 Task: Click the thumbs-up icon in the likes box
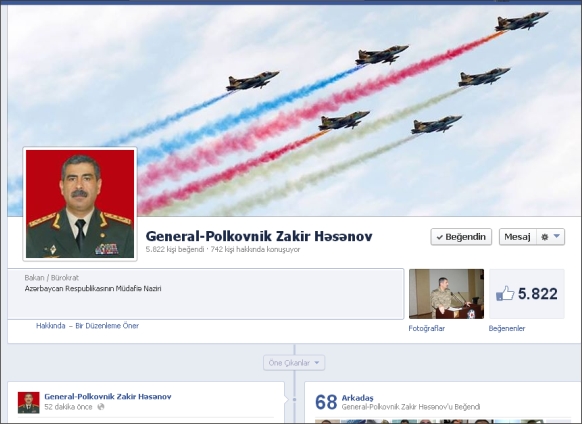point(505,293)
